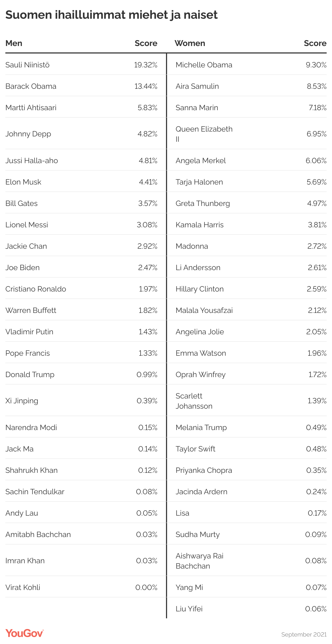
Task: Select Barack Obama's 13.44% score
Action: pos(146,86)
